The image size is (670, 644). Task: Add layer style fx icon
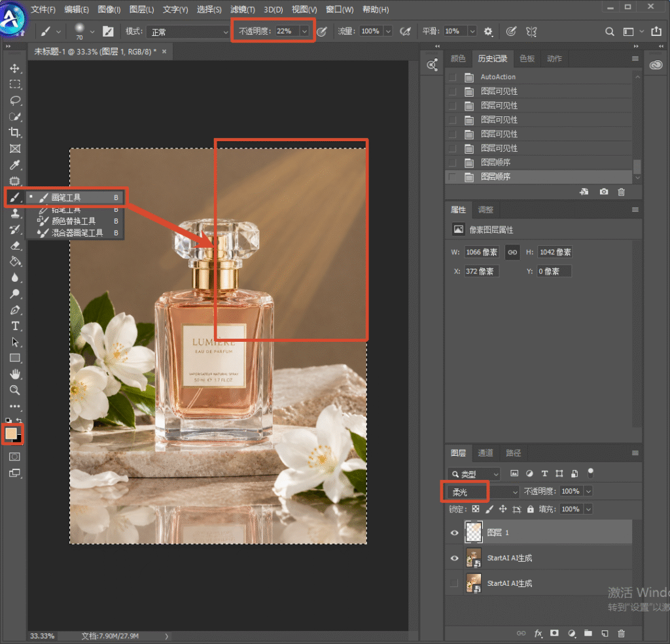click(x=538, y=633)
